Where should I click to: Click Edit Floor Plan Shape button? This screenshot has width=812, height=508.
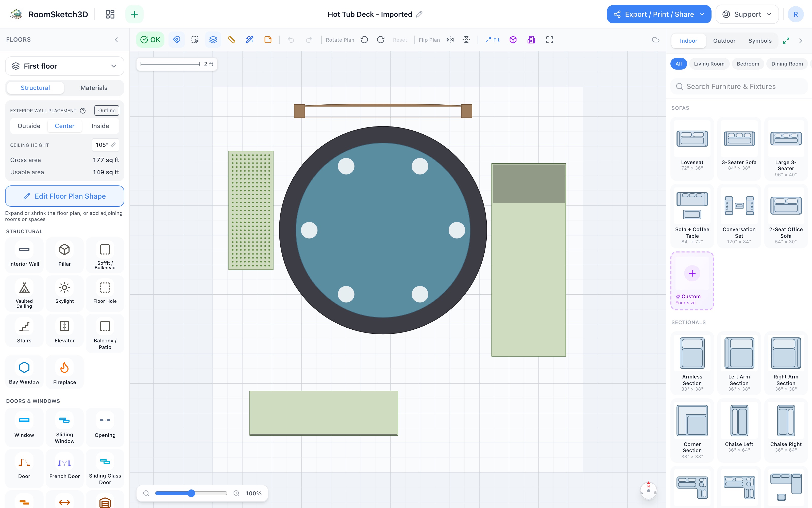[64, 196]
